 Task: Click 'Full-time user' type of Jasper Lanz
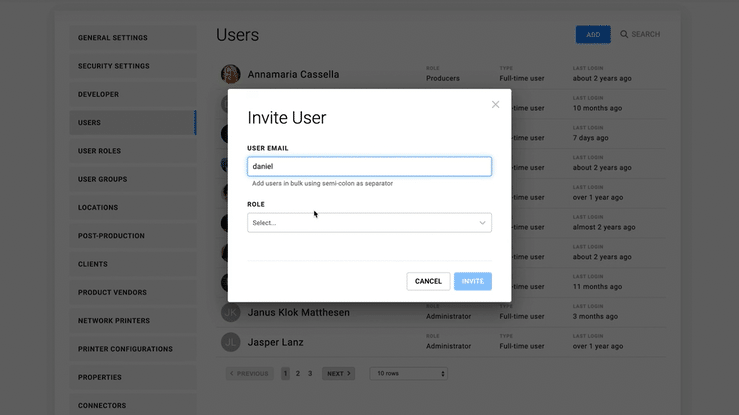point(521,346)
